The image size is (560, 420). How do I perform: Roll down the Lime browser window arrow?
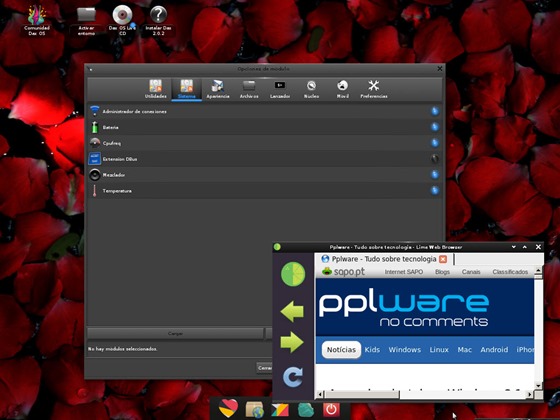coord(514,247)
